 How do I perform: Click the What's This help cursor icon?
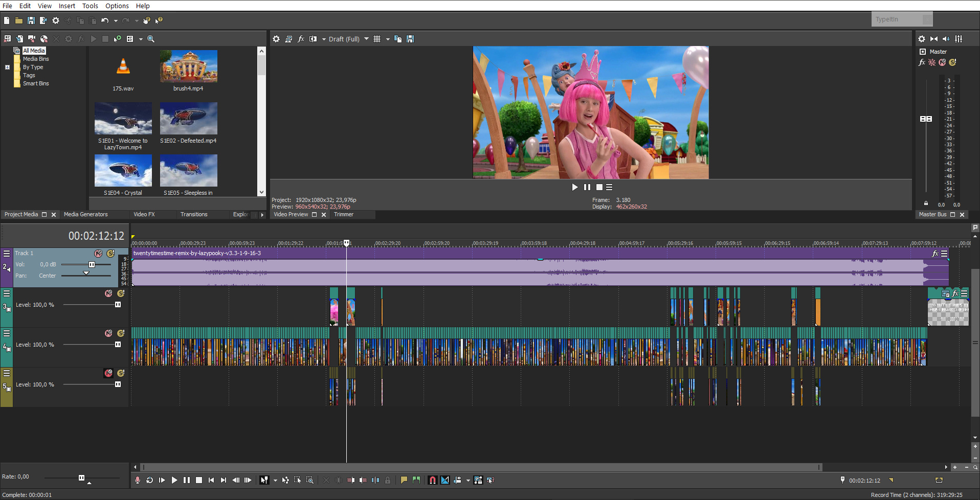tap(159, 20)
